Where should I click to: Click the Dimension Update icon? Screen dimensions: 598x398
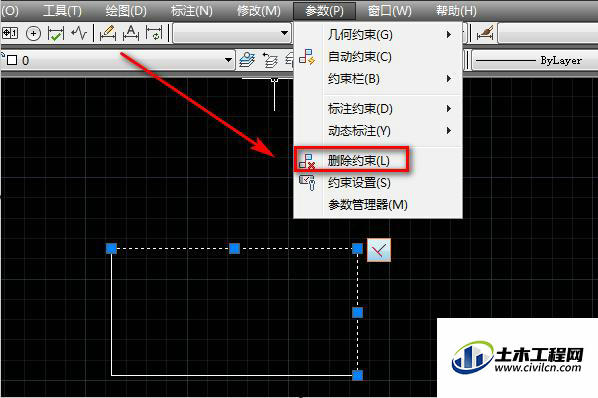tap(154, 34)
